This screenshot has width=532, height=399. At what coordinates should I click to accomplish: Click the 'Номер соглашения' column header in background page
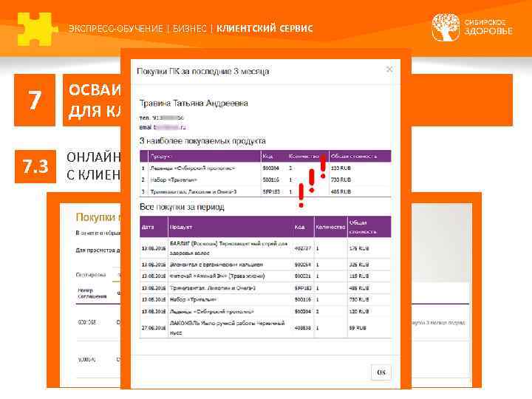click(x=92, y=293)
